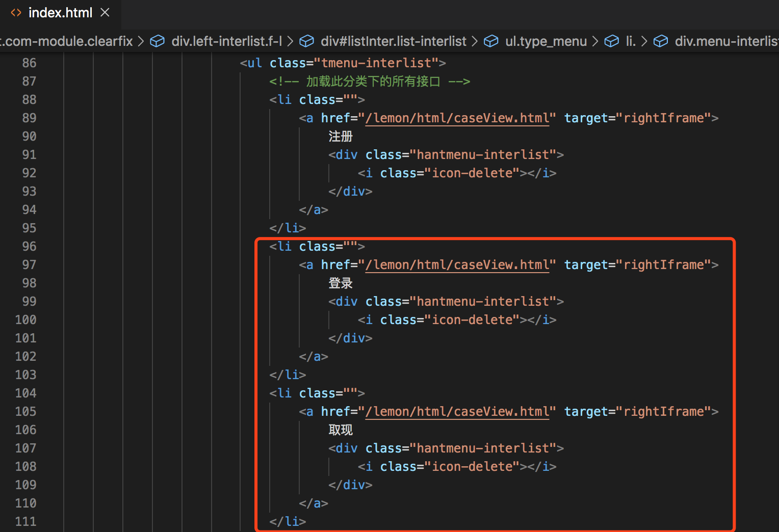The image size is (779, 532).
Task: Click the closing </li> tag on line 95
Action: [x=288, y=228]
